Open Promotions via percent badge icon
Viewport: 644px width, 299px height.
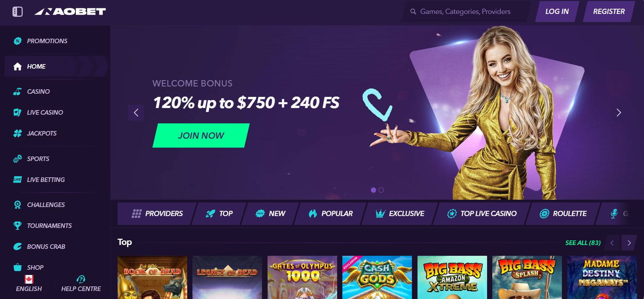(x=17, y=41)
